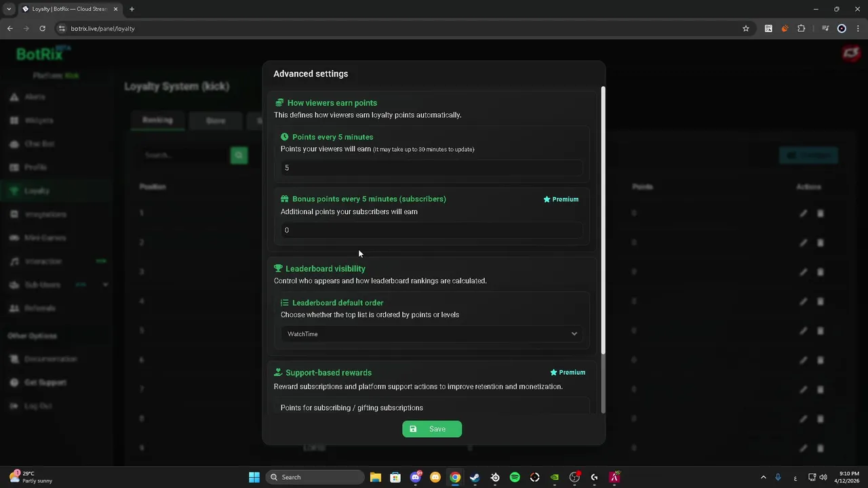868x488 pixels.
Task: Open File Explorer from the taskbar
Action: [376, 477]
